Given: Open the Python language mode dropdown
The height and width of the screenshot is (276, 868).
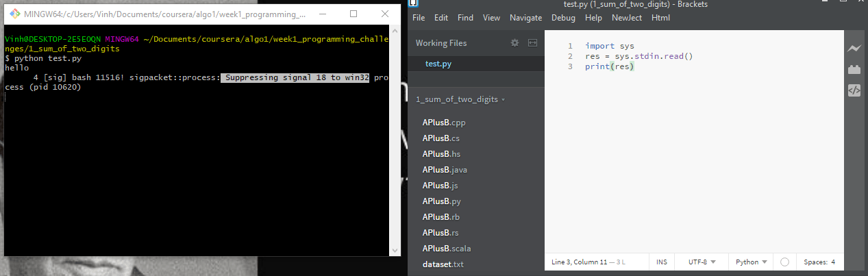Looking at the screenshot, I should (750, 262).
